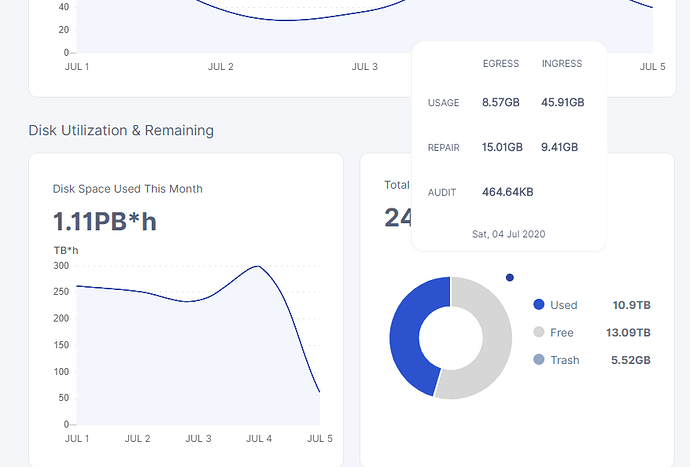Click JUL 5 on the disk space chart
This screenshot has height=467, width=690.
point(320,438)
